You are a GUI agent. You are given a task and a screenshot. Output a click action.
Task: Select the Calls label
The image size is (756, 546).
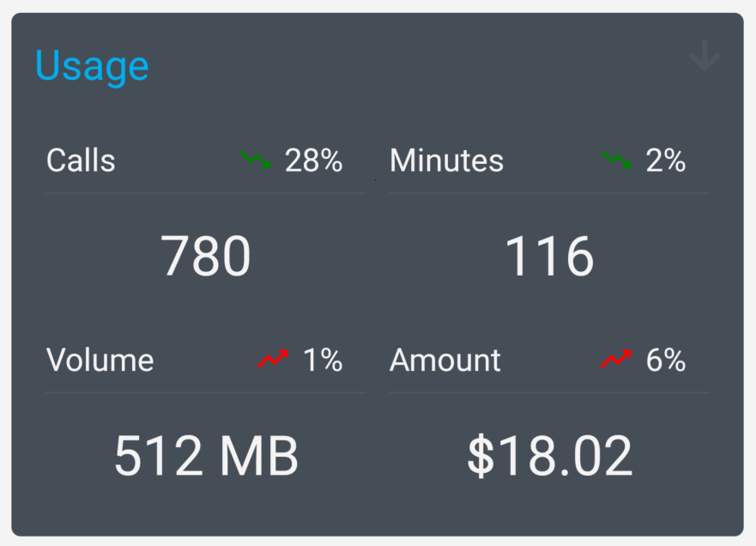coord(81,161)
